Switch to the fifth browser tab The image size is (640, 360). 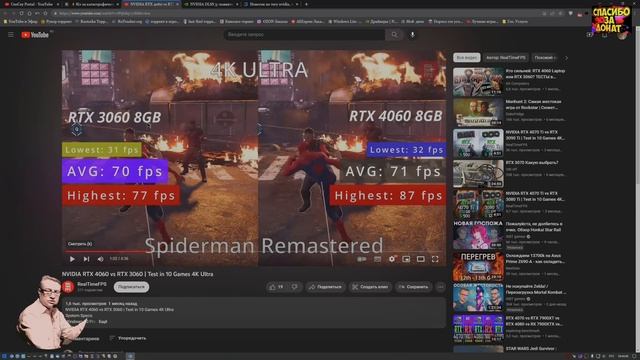point(271,4)
